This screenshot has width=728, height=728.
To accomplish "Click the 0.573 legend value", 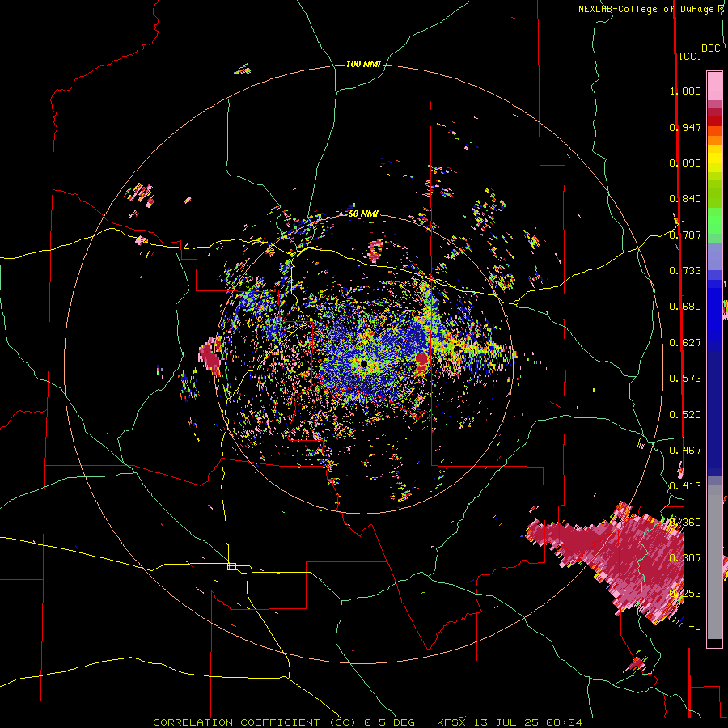I will (685, 379).
